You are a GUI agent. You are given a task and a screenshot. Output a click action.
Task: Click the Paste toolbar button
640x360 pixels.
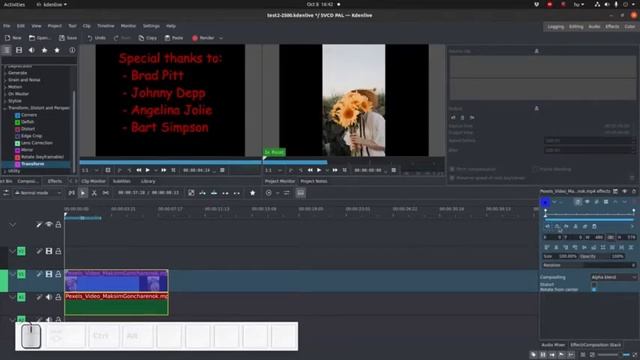[174, 38]
